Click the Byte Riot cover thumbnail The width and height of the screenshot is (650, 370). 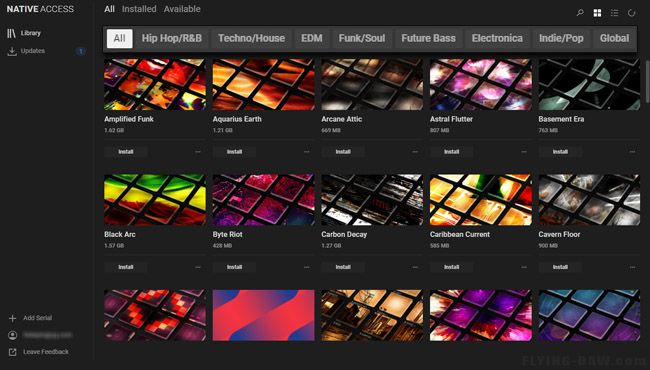[x=264, y=200]
